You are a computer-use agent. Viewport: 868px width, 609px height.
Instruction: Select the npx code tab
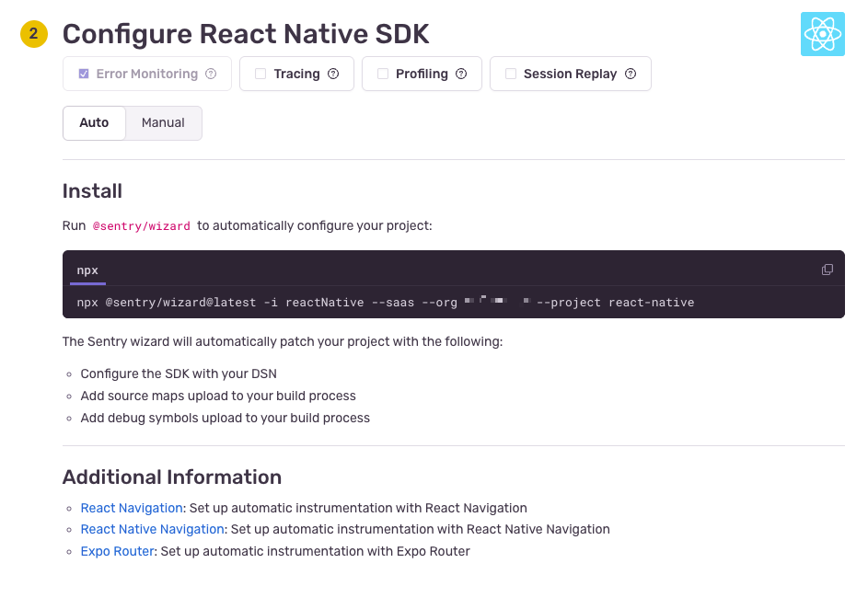pos(87,270)
